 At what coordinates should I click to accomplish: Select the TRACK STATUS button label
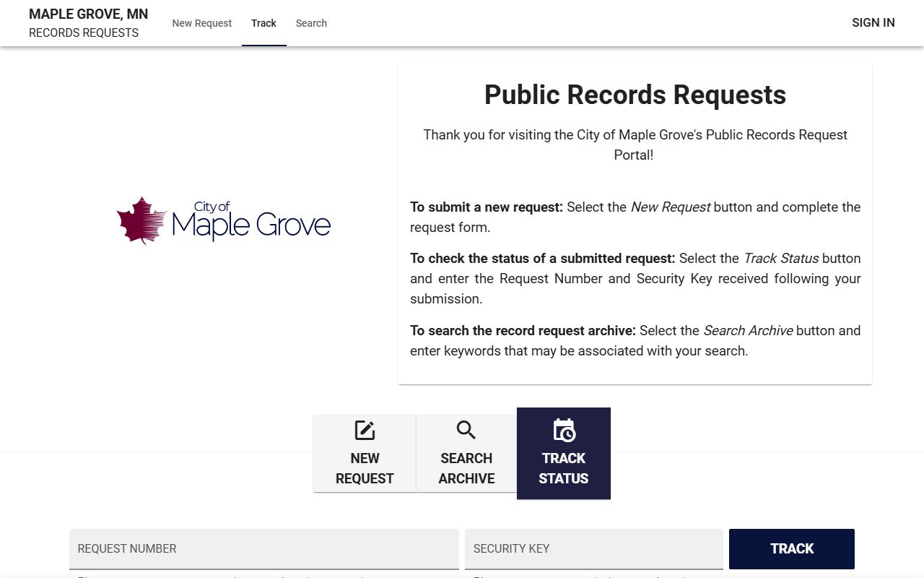564,468
